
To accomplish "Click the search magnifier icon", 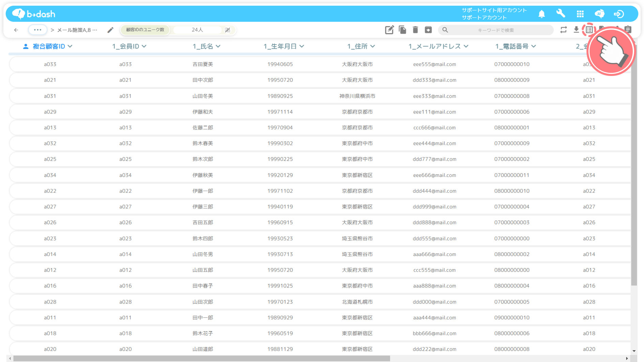I will pos(445,30).
